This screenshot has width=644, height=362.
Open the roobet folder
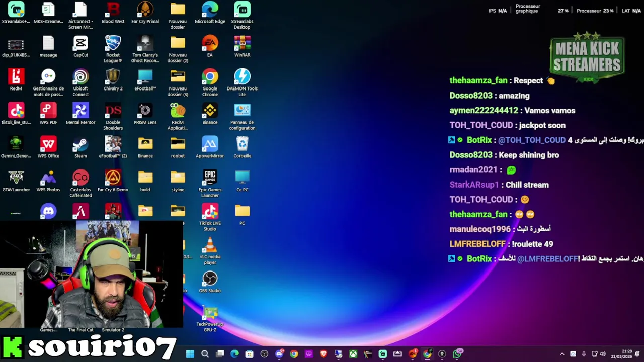tap(178, 148)
